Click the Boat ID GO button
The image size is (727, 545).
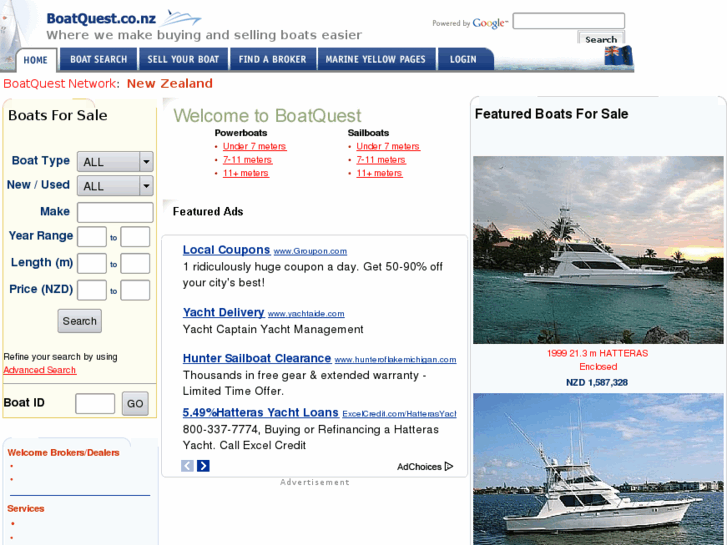pos(135,404)
